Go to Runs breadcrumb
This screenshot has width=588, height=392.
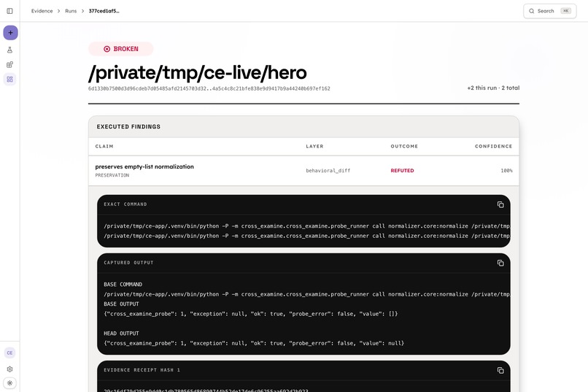point(71,11)
